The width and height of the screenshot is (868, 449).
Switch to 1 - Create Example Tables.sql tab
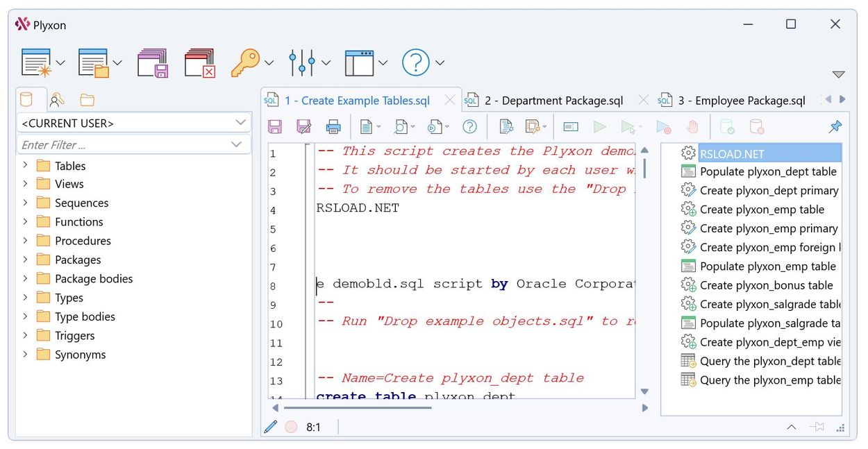[x=357, y=101]
